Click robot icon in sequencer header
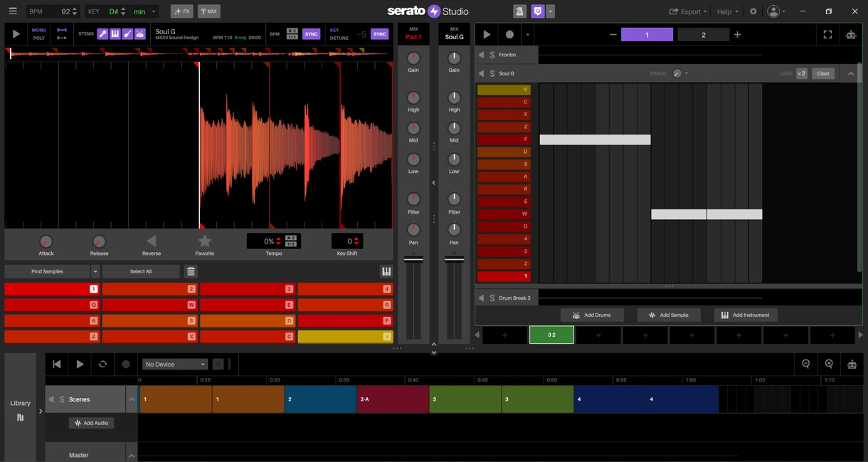 851,34
